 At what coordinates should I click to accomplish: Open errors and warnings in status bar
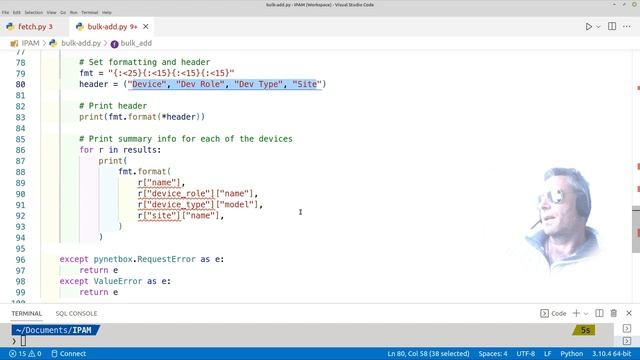pos(25,354)
